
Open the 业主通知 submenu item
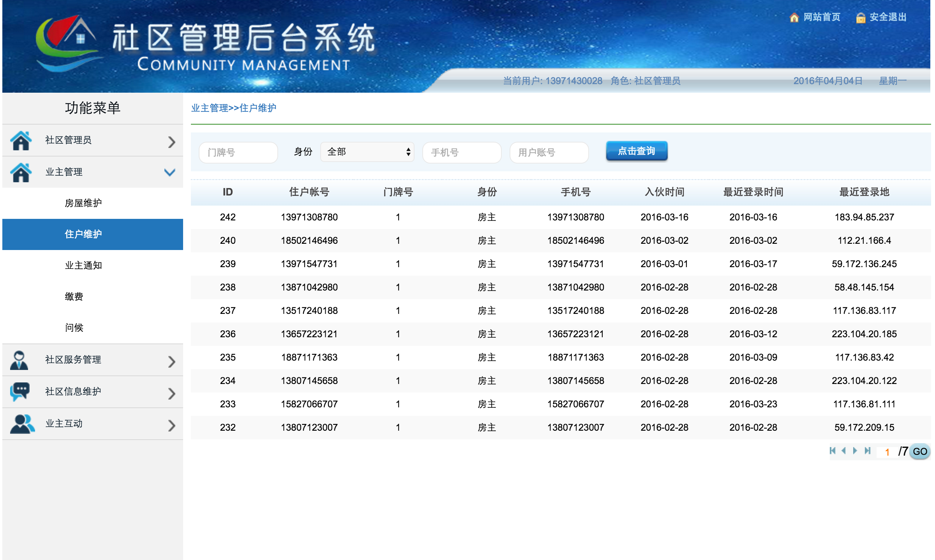pyautogui.click(x=83, y=266)
